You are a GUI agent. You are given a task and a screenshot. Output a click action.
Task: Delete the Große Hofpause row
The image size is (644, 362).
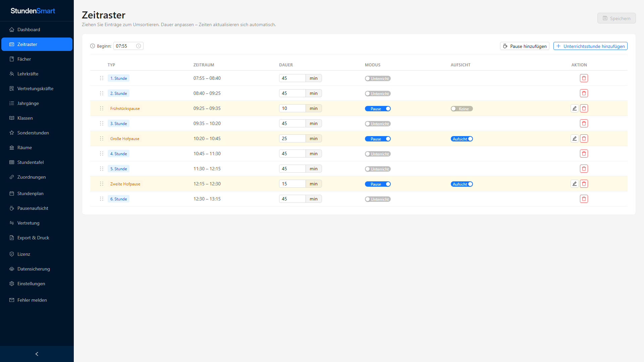pyautogui.click(x=584, y=138)
